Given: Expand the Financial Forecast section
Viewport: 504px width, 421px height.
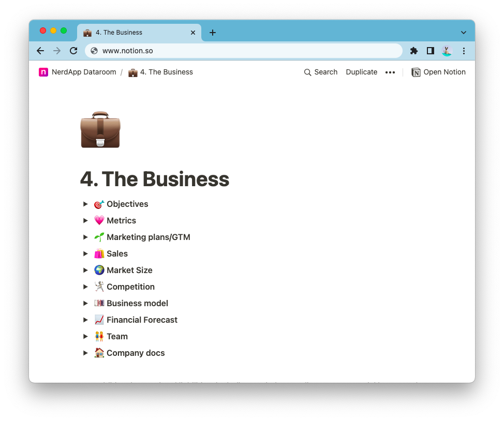Looking at the screenshot, I should pyautogui.click(x=85, y=320).
